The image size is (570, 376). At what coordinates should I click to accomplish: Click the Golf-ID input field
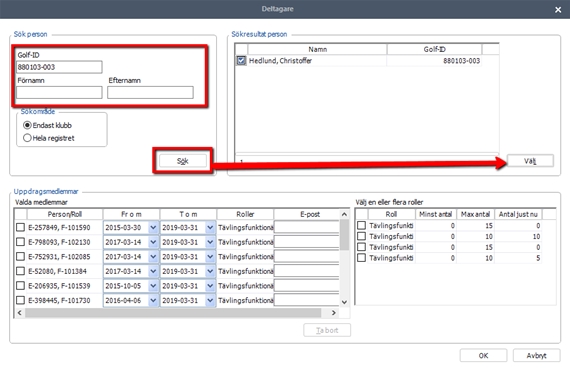point(59,67)
